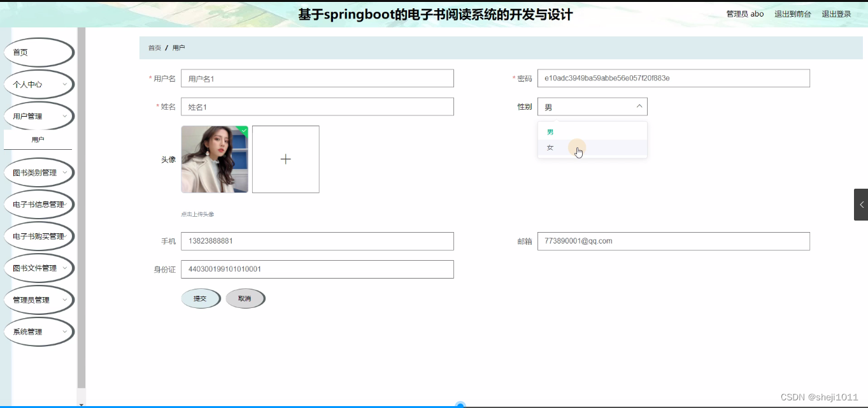Click the uploaded avatar photo thumbnail
The width and height of the screenshot is (868, 408).
pyautogui.click(x=215, y=159)
